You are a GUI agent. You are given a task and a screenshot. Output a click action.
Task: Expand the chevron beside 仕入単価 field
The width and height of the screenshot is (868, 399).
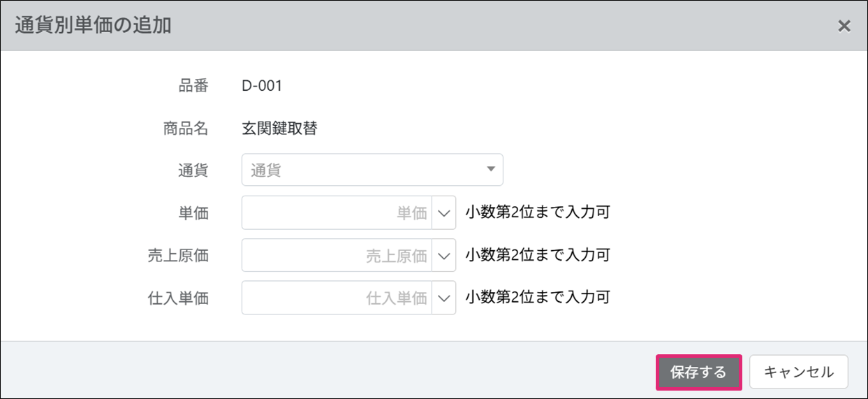click(x=444, y=298)
